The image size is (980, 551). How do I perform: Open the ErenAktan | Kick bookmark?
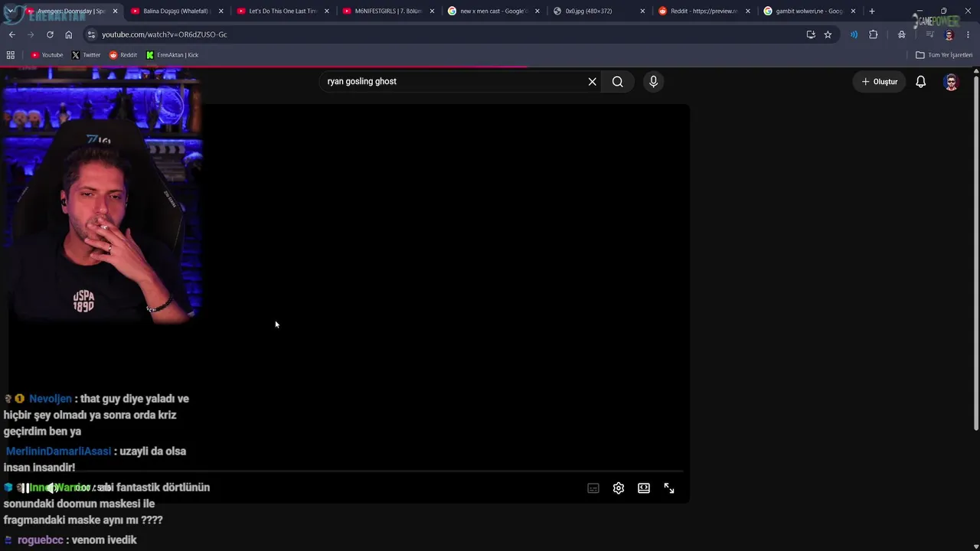[x=172, y=55]
